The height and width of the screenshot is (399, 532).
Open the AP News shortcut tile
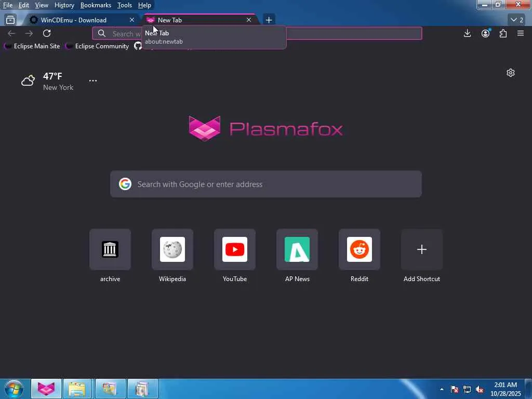(x=297, y=249)
